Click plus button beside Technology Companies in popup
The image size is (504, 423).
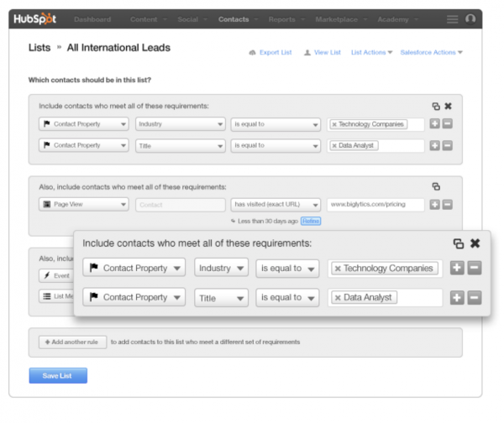(457, 268)
